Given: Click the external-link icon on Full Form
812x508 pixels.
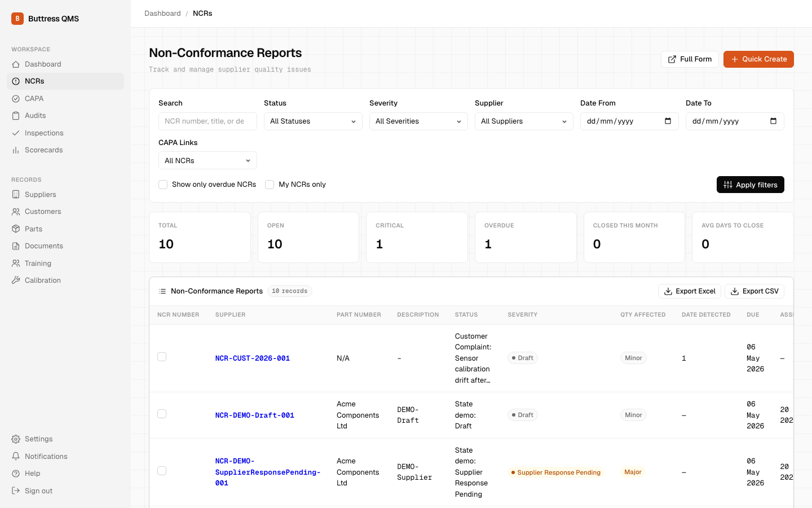Looking at the screenshot, I should (x=672, y=59).
